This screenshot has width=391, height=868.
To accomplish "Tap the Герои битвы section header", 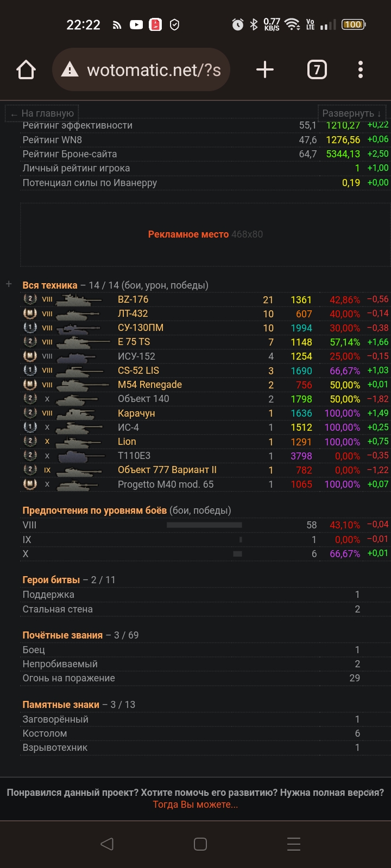I will [x=51, y=580].
